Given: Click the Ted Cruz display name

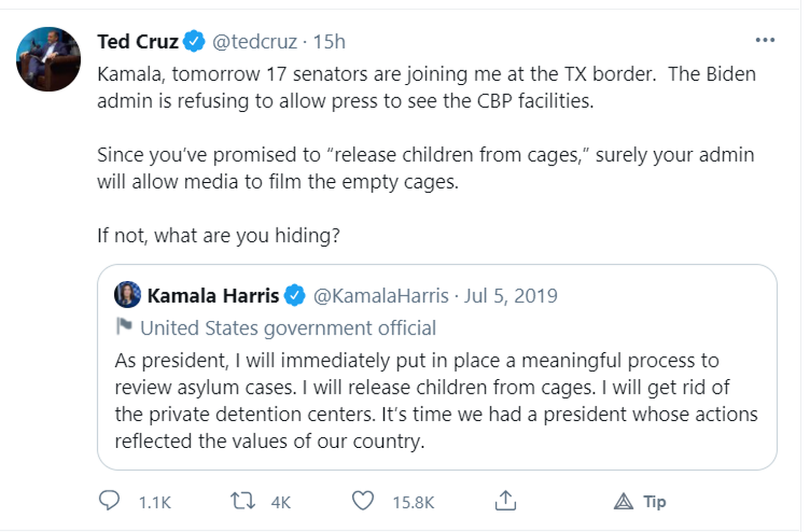Looking at the screenshot, I should click(x=137, y=42).
